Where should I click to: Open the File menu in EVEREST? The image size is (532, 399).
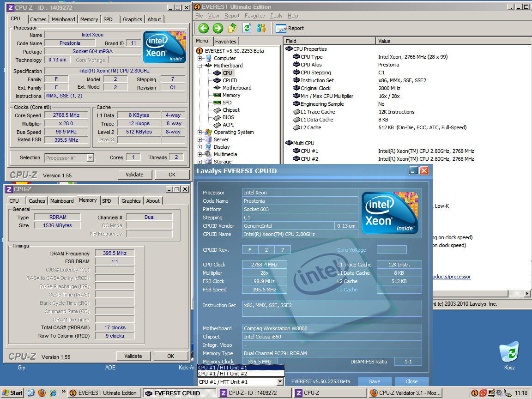[199, 16]
